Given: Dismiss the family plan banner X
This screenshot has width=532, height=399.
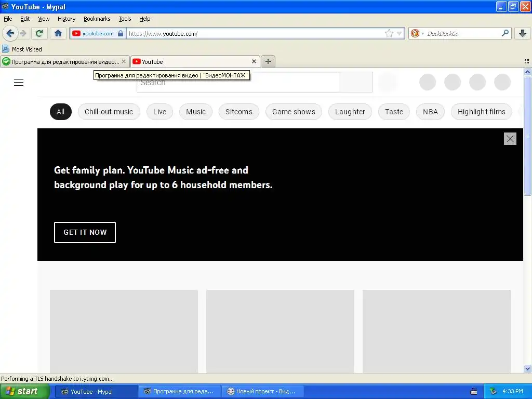Looking at the screenshot, I should click(510, 138).
